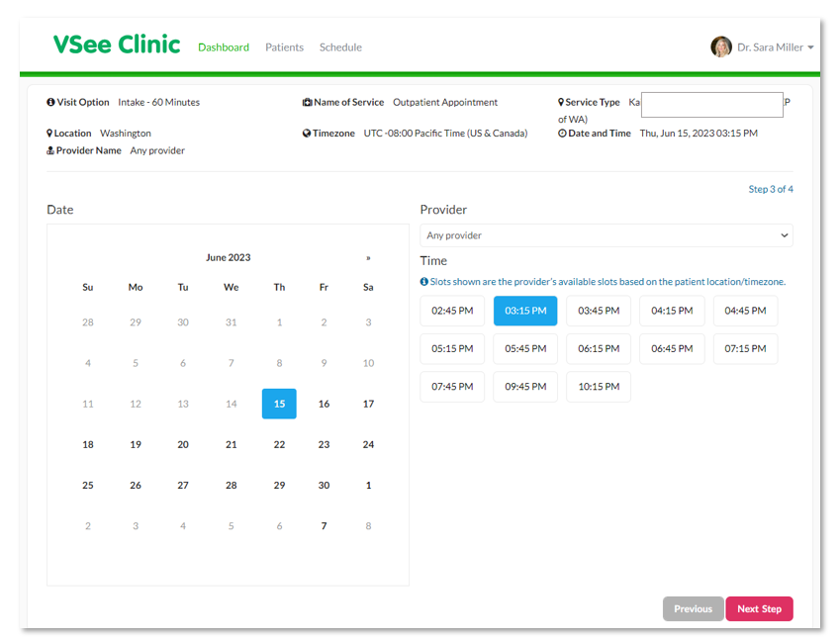The height and width of the screenshot is (643, 840).
Task: Open Dr. Sara Miller profile avatar
Action: click(721, 47)
